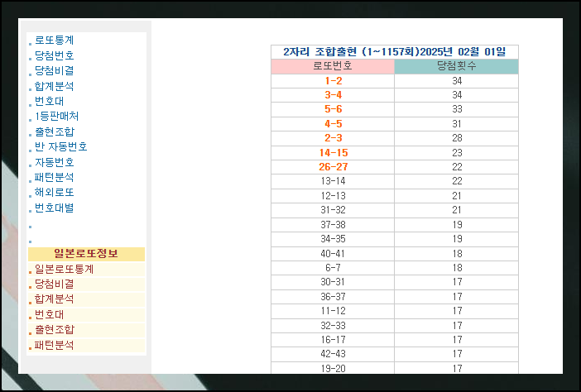Image resolution: width=581 pixels, height=392 pixels.
Task: Open the 번호대별 sidebar link
Action: click(54, 208)
